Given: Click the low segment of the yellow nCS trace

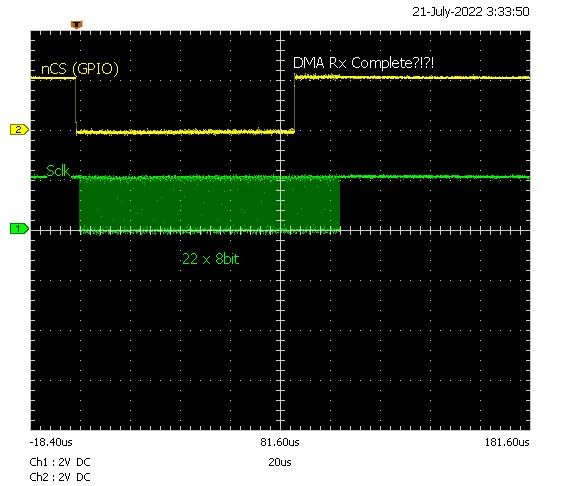Looking at the screenshot, I should (185, 132).
